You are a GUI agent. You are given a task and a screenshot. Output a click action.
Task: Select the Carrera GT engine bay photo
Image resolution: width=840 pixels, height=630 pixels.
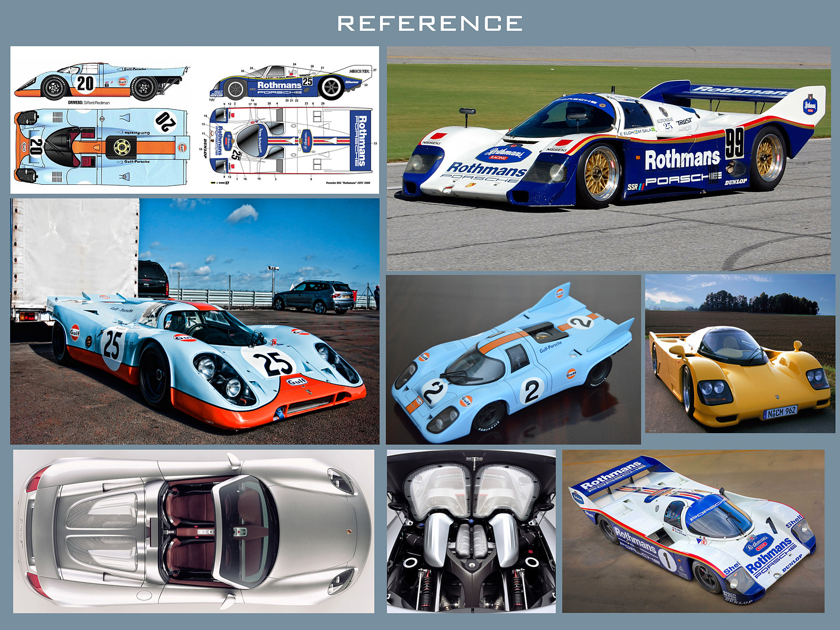(471, 531)
